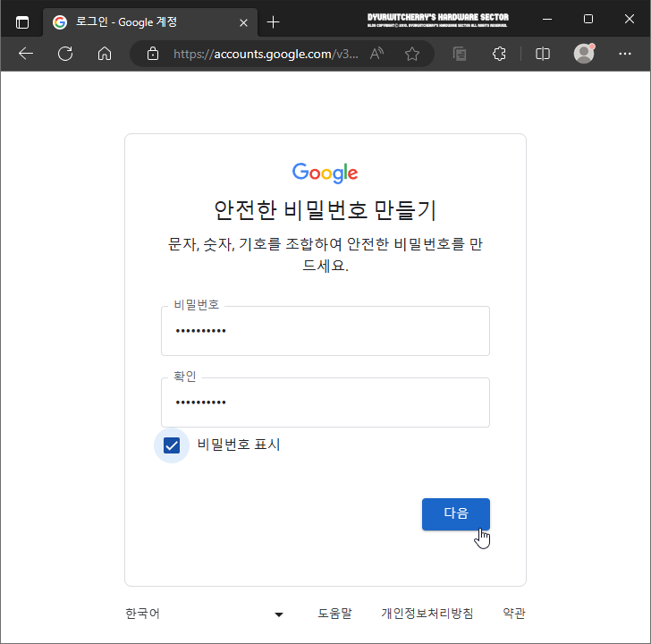Open the 약관 terms link

click(x=514, y=614)
